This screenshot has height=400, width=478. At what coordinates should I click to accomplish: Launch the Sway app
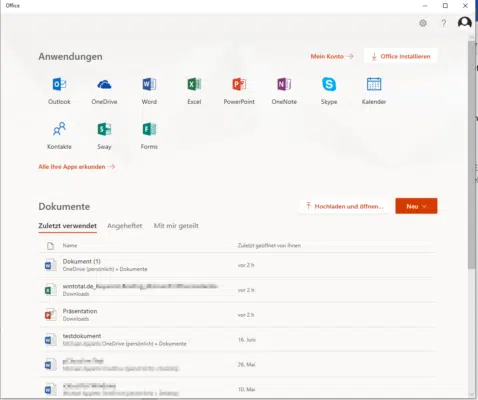point(104,129)
